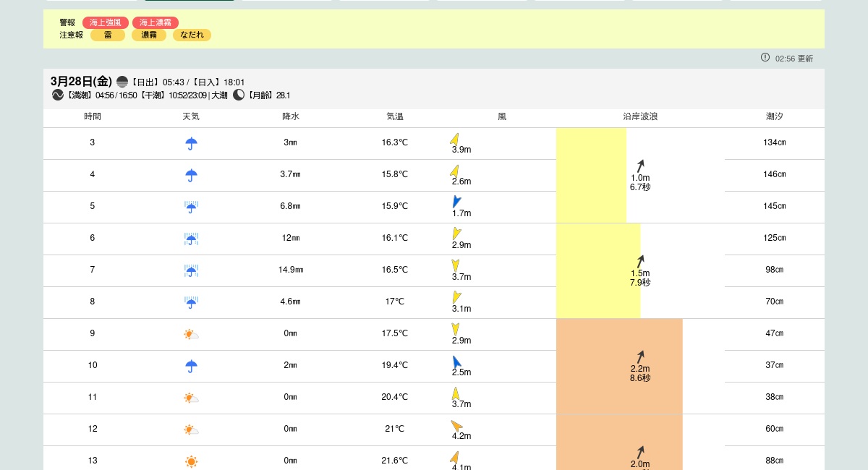This screenshot has width=868, height=470.
Task: Click the umbrella weather icon at hour 3
Action: [x=191, y=143]
